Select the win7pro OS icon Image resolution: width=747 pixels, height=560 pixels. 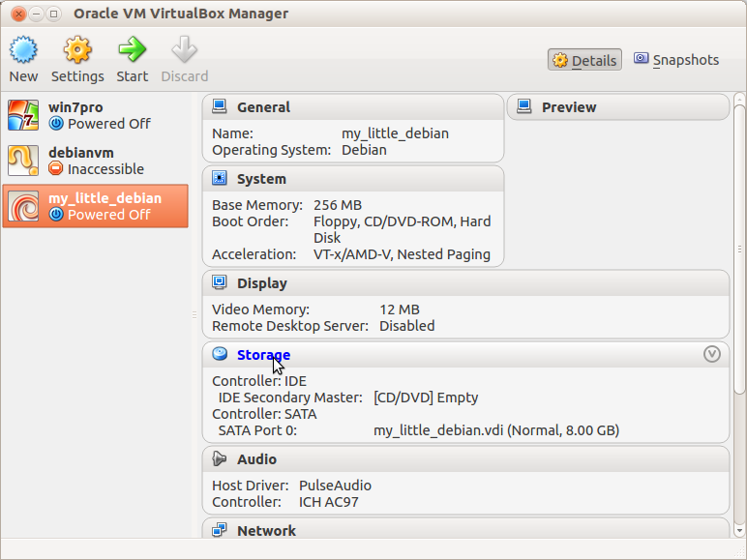23,115
